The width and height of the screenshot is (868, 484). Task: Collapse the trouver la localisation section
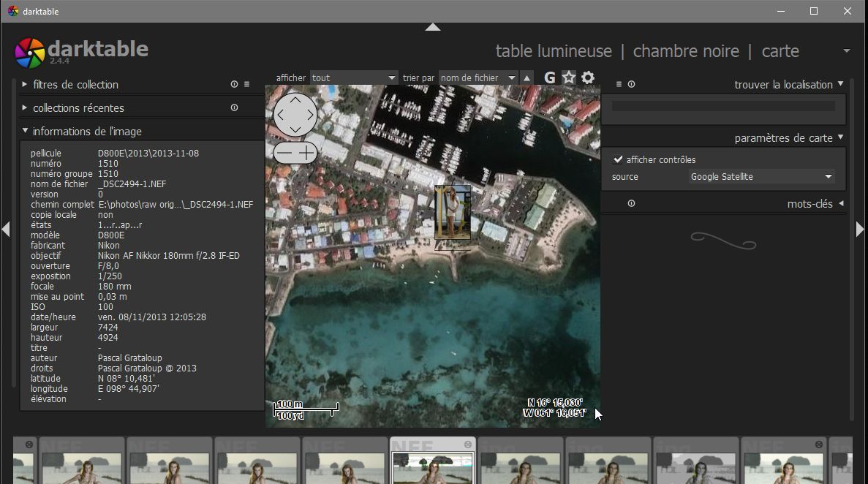[840, 84]
